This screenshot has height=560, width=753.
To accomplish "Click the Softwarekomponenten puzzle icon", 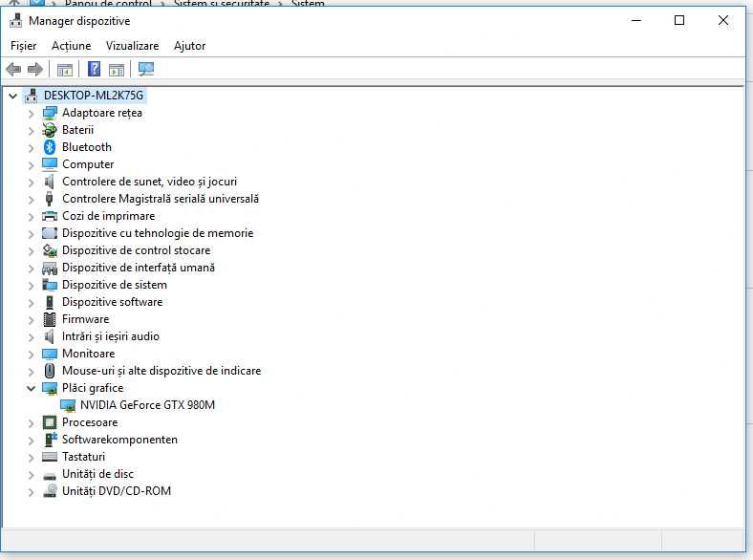I will pyautogui.click(x=51, y=440).
